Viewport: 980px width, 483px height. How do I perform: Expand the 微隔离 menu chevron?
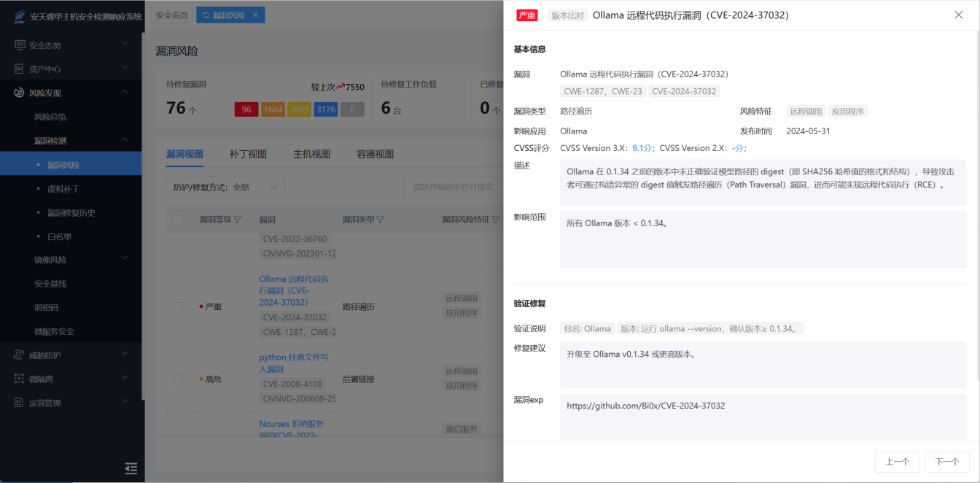(125, 379)
